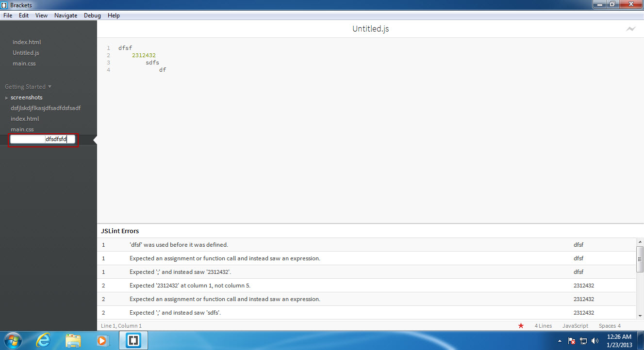
Task: Click the volume speaker tray icon
Action: [595, 341]
